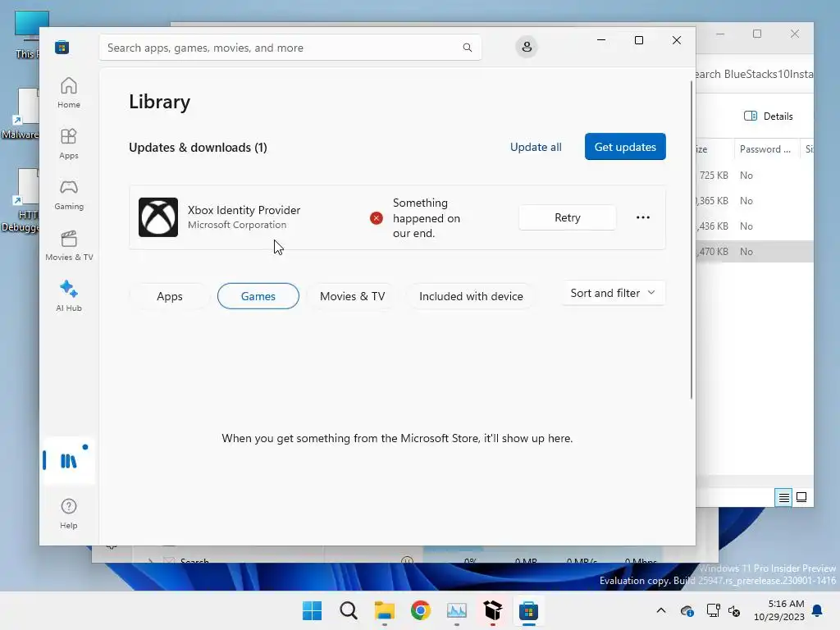Open Movies & TV in sidebar

[69, 246]
